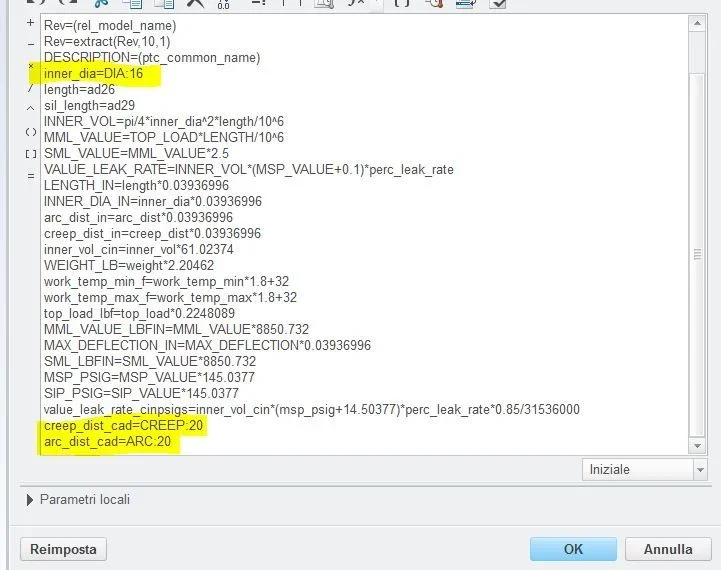Click the line DESCRIPTION=(ptc_common_name)
Screen dimensions: 721x570
click(x=152, y=58)
